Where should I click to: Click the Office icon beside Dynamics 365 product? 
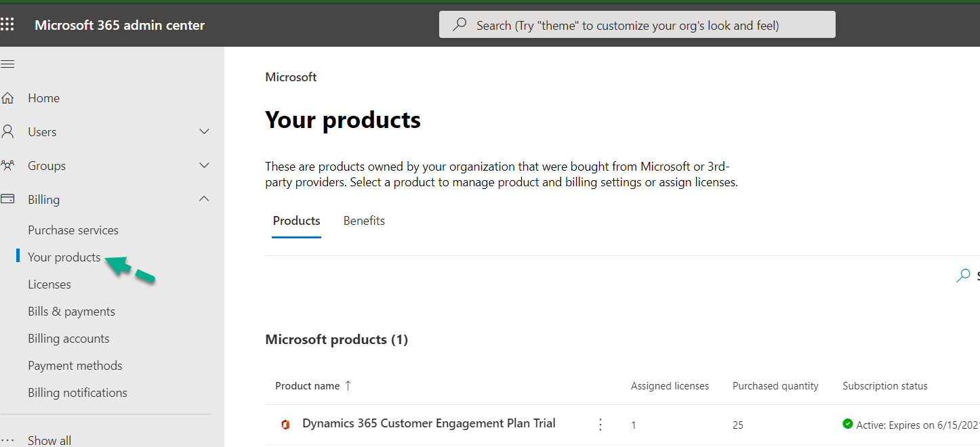(x=285, y=424)
